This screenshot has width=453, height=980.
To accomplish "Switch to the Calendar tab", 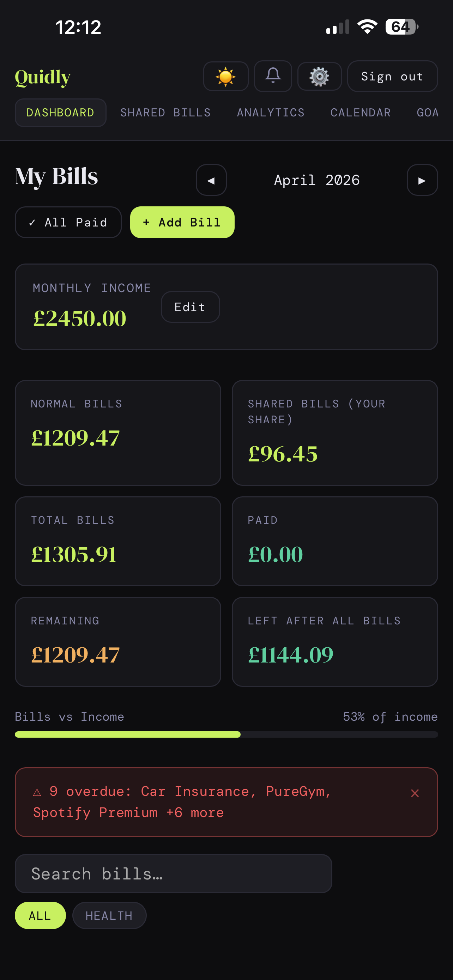I will point(360,113).
